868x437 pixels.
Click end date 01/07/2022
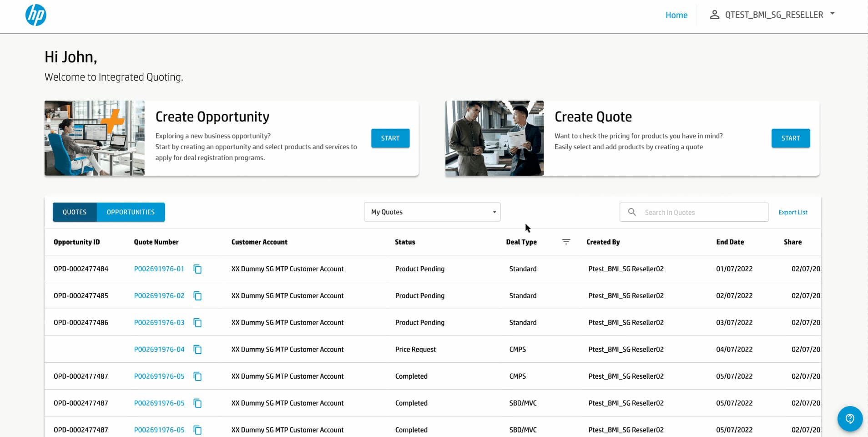tap(734, 269)
